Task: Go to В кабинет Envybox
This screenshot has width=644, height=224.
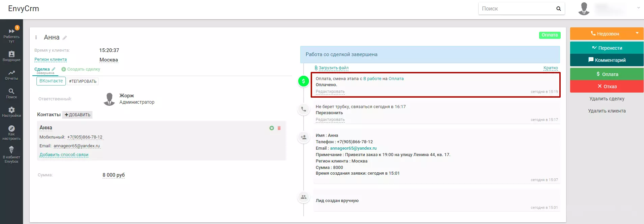Action: click(x=11, y=155)
